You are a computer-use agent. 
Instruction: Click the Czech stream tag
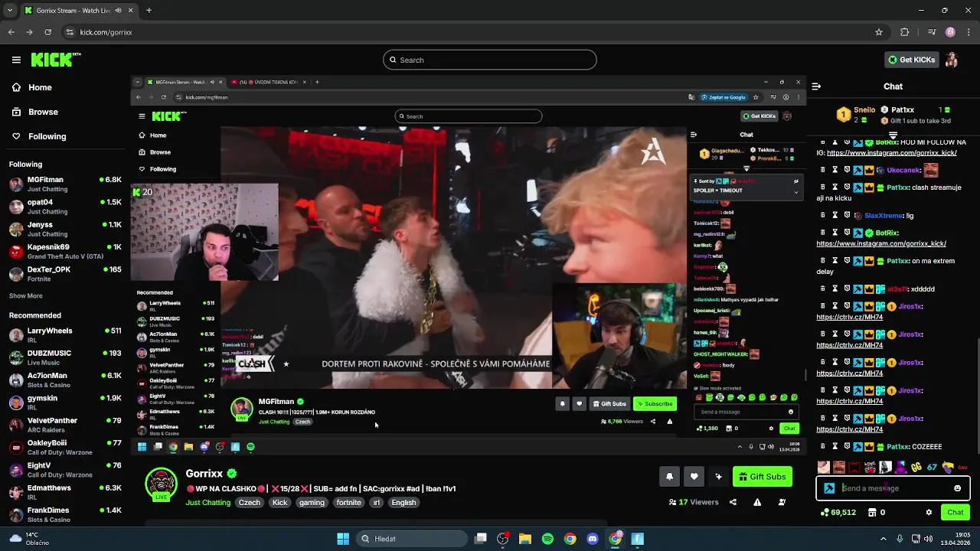(249, 503)
